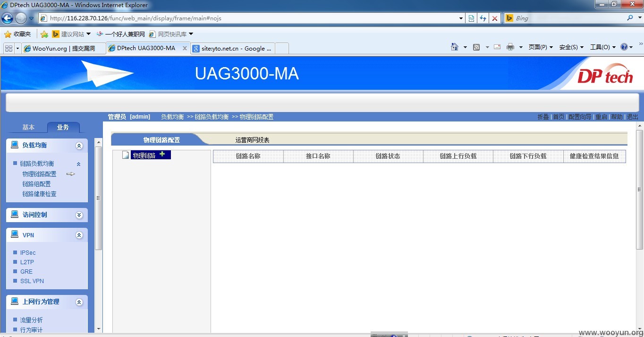Select 链路组配置 in sidebar
Viewport: 644px width, 337px height.
[36, 184]
